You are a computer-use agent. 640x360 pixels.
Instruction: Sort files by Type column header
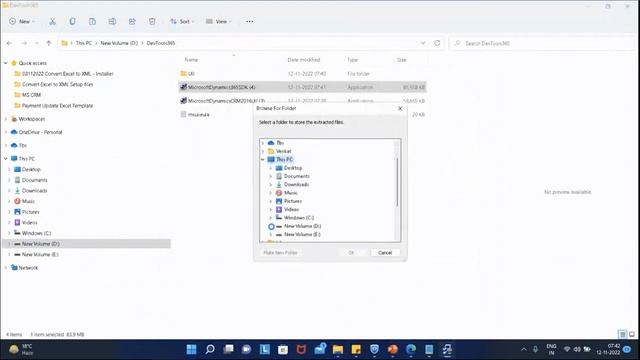click(353, 60)
